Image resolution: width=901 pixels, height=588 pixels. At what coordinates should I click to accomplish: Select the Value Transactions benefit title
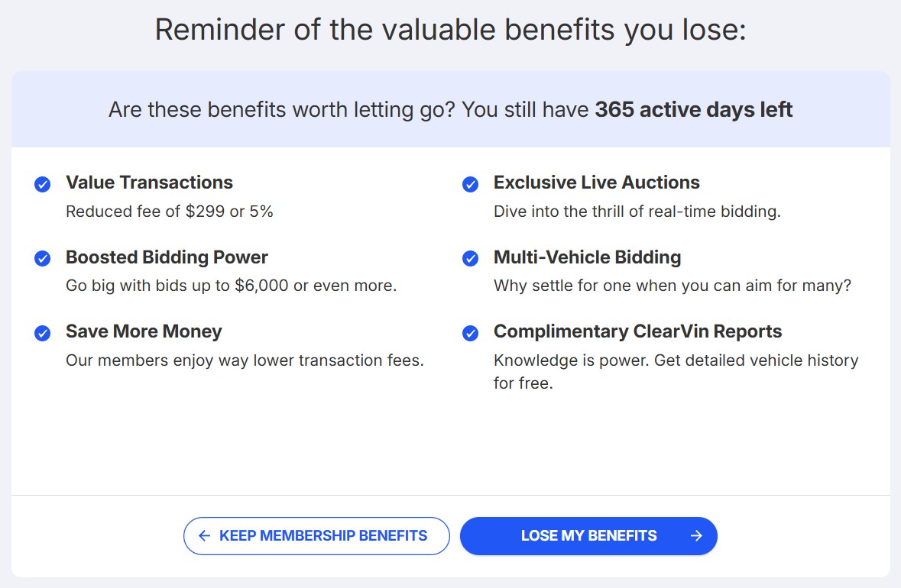coord(149,183)
